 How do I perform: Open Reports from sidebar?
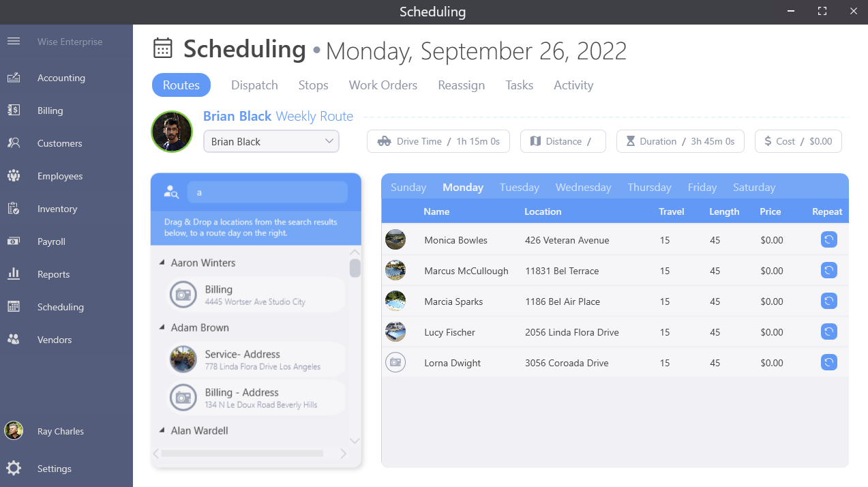click(x=14, y=274)
